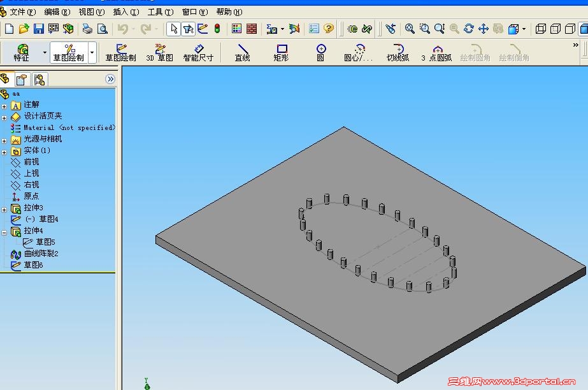Toggle the selection filter toolbar
This screenshot has height=390, width=588.
(189, 29)
